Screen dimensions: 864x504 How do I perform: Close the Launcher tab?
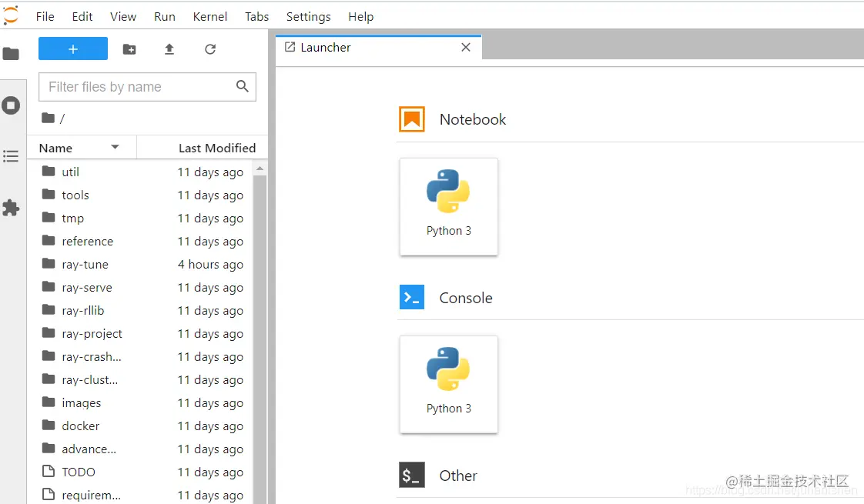(466, 48)
